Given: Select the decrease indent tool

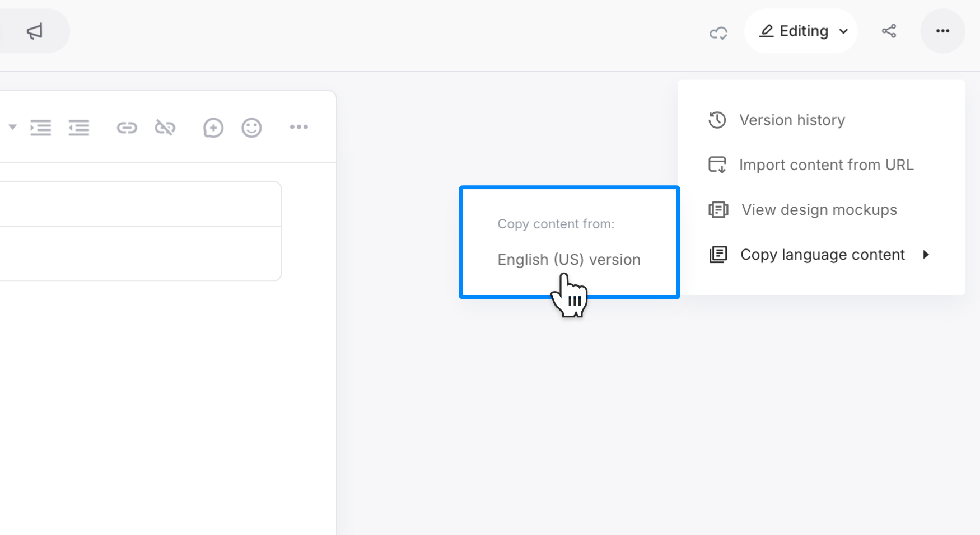Looking at the screenshot, I should (78, 127).
